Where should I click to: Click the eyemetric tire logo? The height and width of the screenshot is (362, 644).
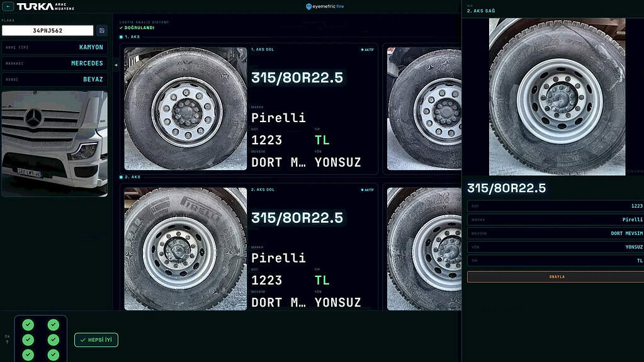click(x=325, y=6)
